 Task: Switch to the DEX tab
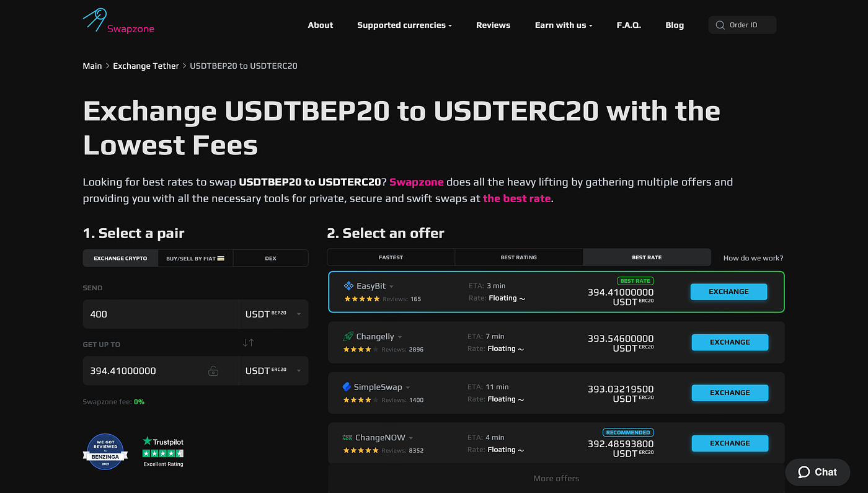(x=270, y=258)
